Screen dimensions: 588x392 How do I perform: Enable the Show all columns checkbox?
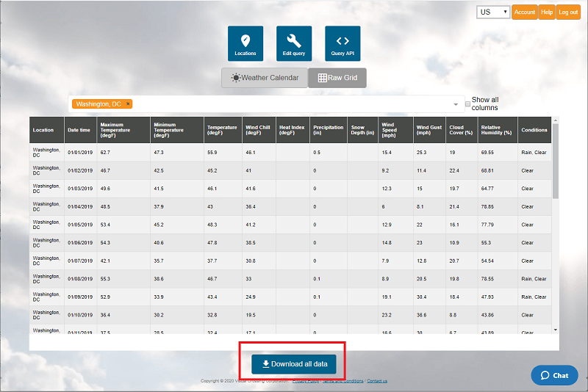coord(467,104)
